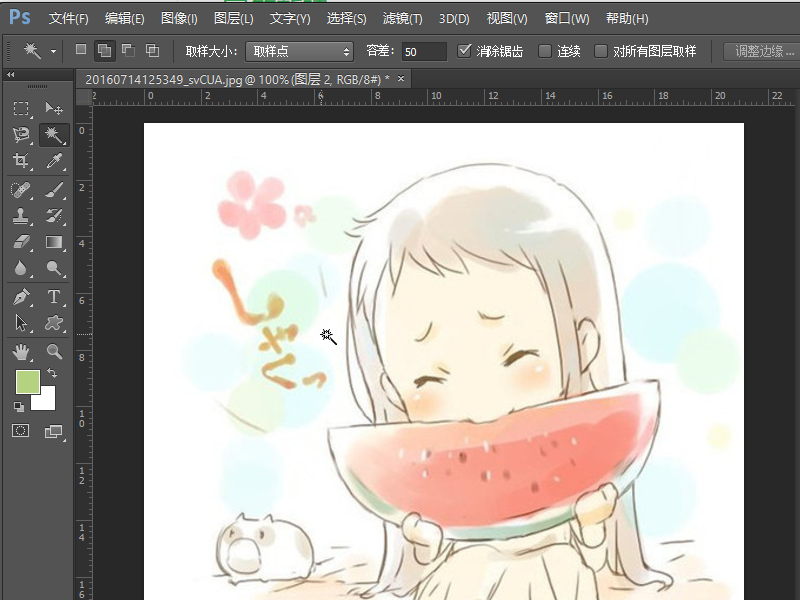800x600 pixels.
Task: Select the Hand tool
Action: 20,352
